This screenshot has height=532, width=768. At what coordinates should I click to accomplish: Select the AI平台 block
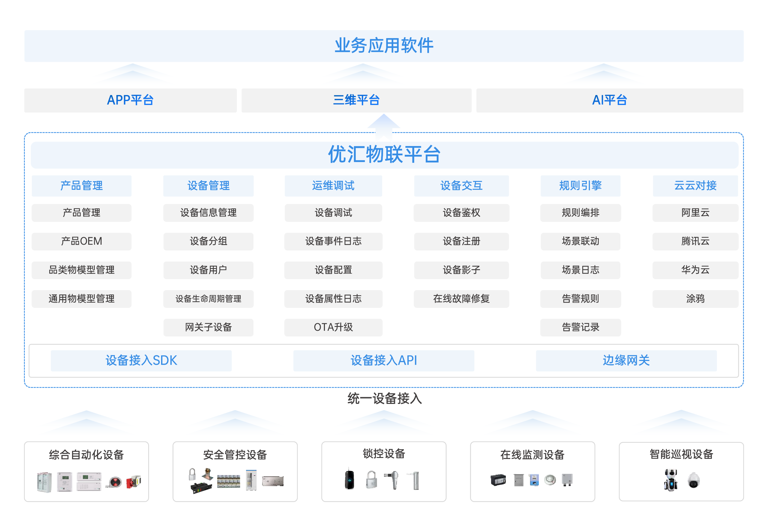[609, 100]
